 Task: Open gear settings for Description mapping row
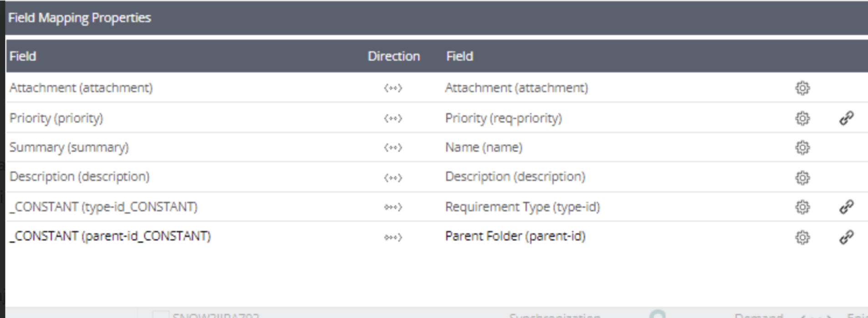point(802,178)
